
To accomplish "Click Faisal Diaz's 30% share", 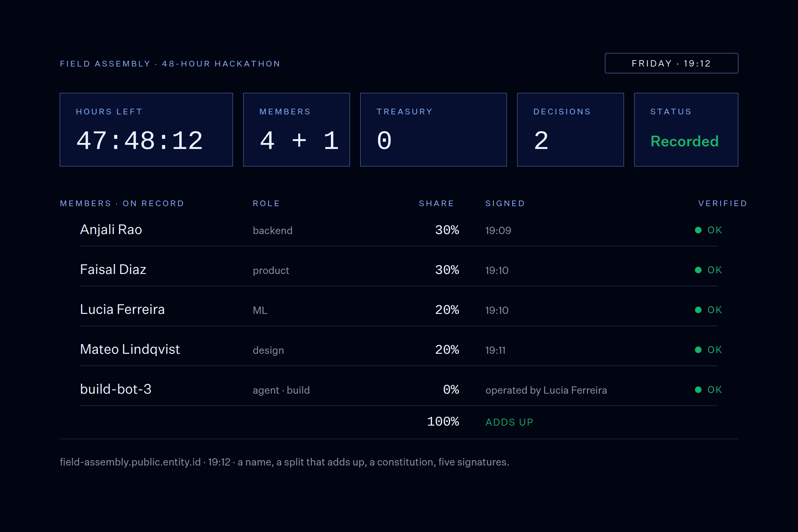I will pos(447,270).
